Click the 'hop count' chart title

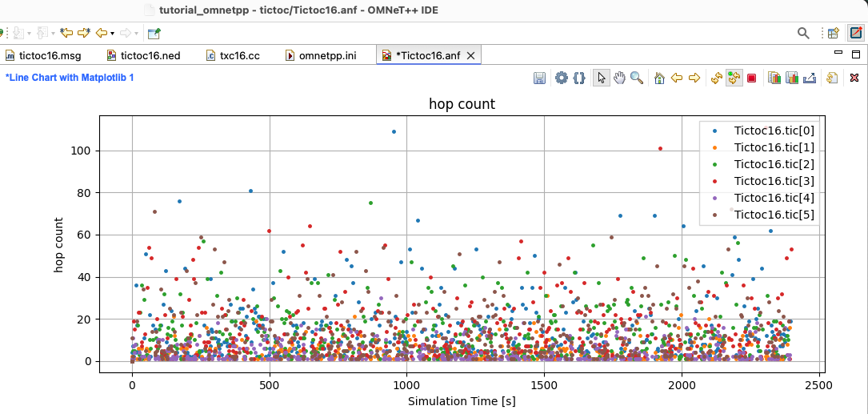462,103
